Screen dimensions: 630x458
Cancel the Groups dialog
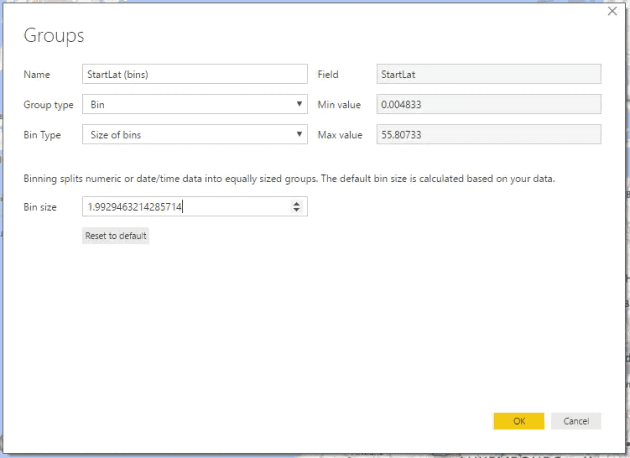click(576, 421)
